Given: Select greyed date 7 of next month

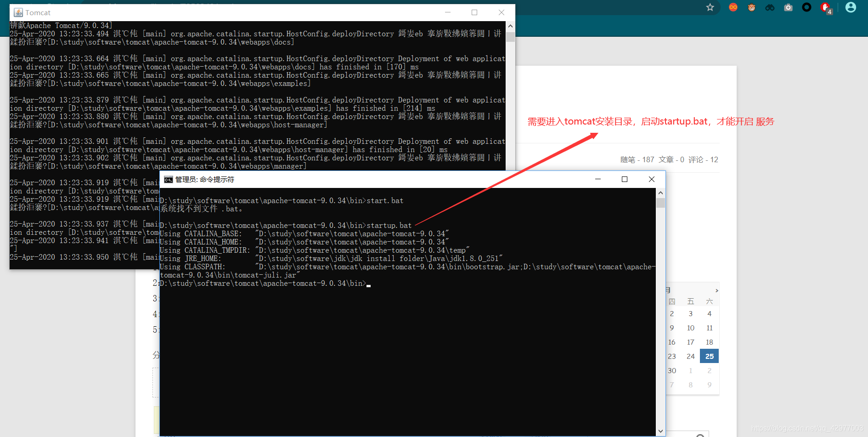Looking at the screenshot, I should (x=672, y=385).
